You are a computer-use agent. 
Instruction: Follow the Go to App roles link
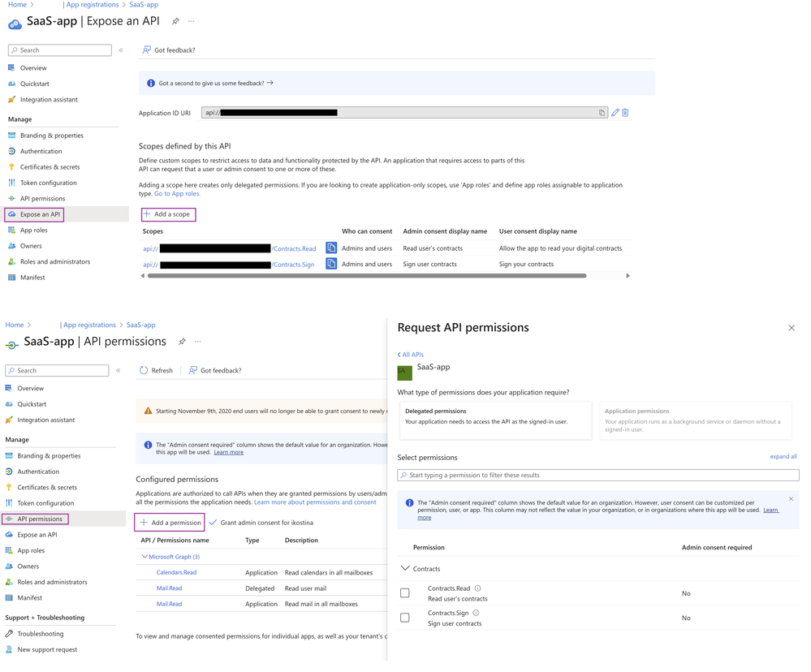pyautogui.click(x=177, y=194)
